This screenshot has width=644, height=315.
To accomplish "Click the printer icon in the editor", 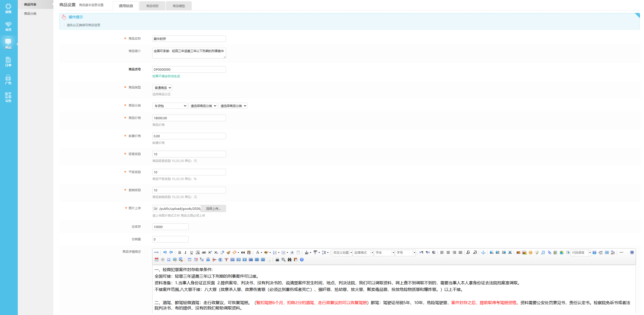I will pyautogui.click(x=277, y=260).
